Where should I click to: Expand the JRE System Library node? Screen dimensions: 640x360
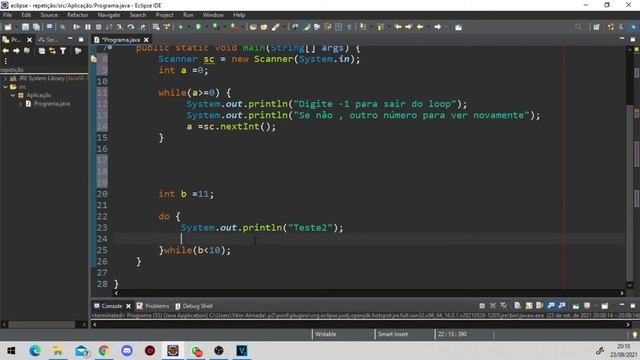point(5,78)
